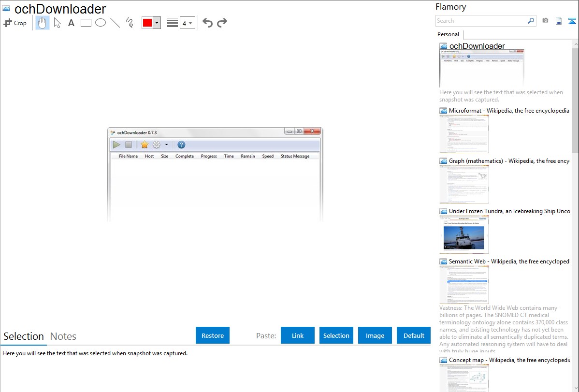Open the Personal tab
Image resolution: width=579 pixels, height=392 pixels.
(449, 34)
